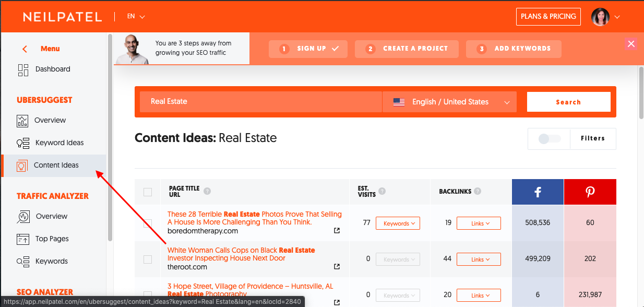Click the Ubersuggest Overview chart icon
This screenshot has width=644, height=307.
click(x=22, y=121)
